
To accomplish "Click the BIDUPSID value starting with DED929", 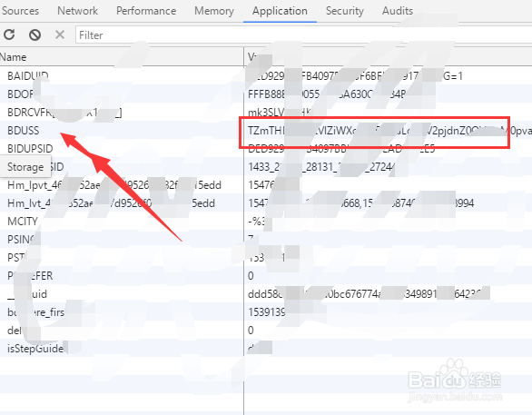I will (x=341, y=149).
